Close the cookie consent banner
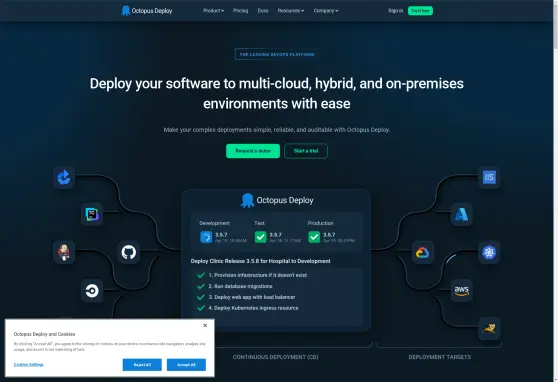Viewport: 558px width, 382px height. pyautogui.click(x=205, y=325)
